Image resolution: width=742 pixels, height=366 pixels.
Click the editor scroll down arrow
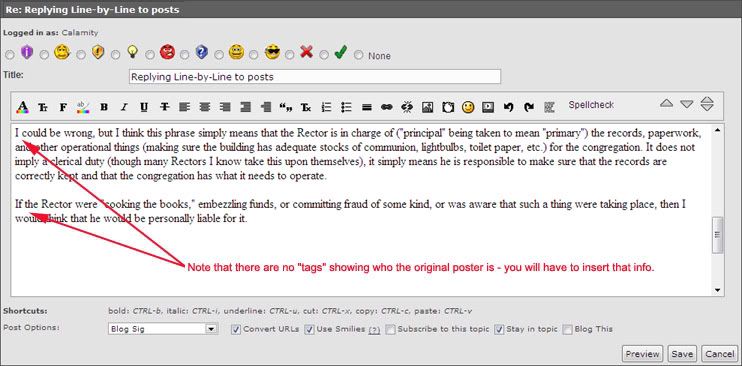tap(718, 290)
